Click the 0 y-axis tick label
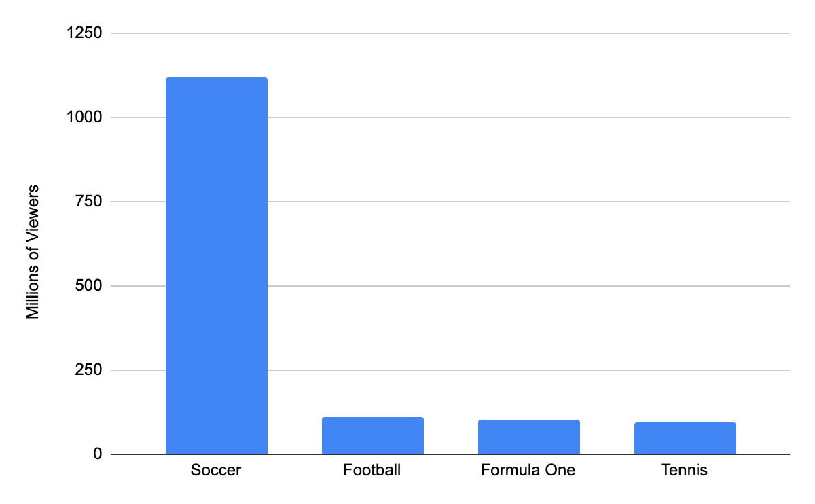815x504 pixels. tap(98, 454)
